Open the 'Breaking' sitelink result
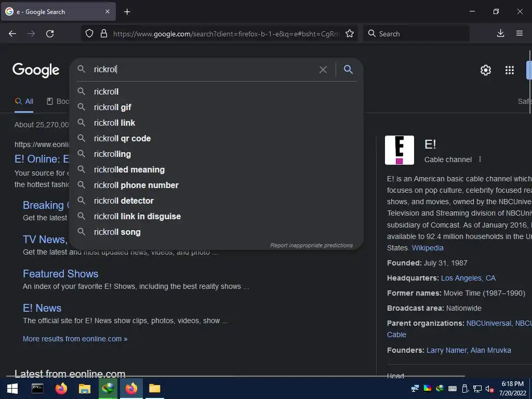532x399 pixels. click(46, 205)
